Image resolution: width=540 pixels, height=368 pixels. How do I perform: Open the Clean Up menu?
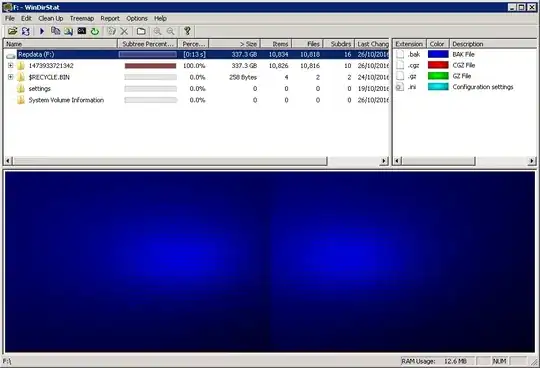(51, 19)
